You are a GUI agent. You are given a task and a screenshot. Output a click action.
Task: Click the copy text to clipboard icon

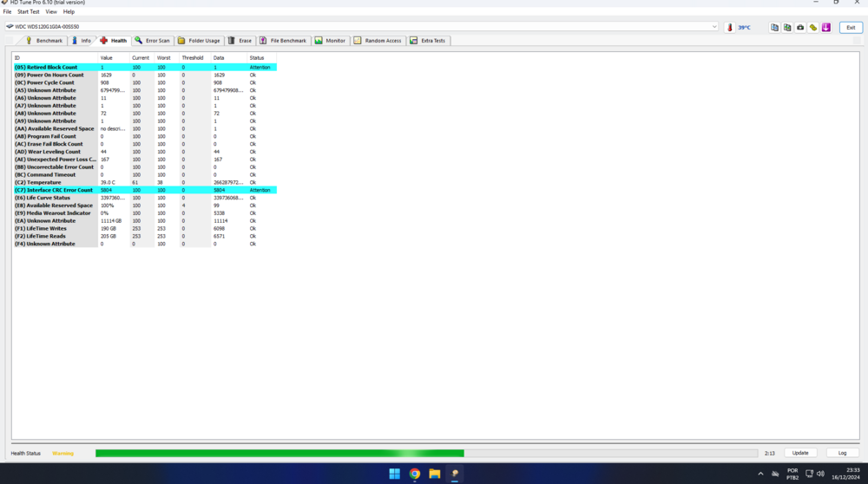pos(774,28)
